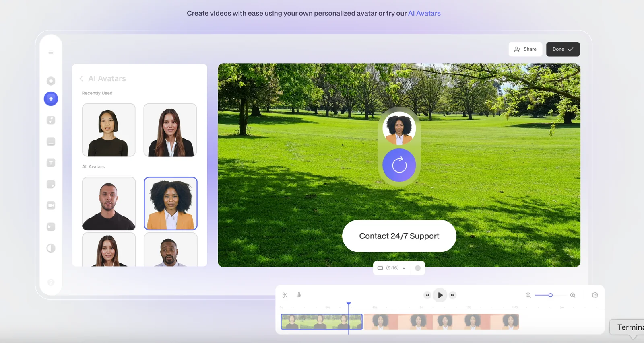Expand the (9:16) aspect ratio dropdown
The width and height of the screenshot is (644, 343).
(x=392, y=268)
